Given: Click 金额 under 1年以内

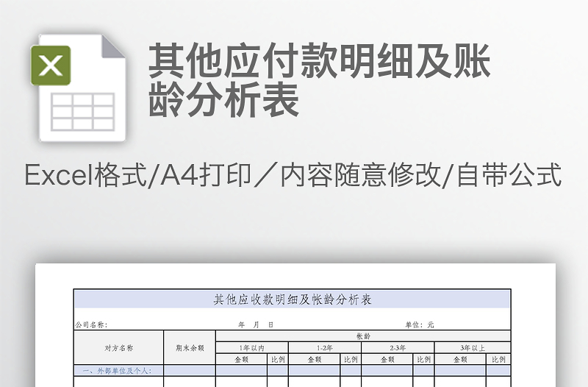Looking at the screenshot, I should tap(242, 360).
